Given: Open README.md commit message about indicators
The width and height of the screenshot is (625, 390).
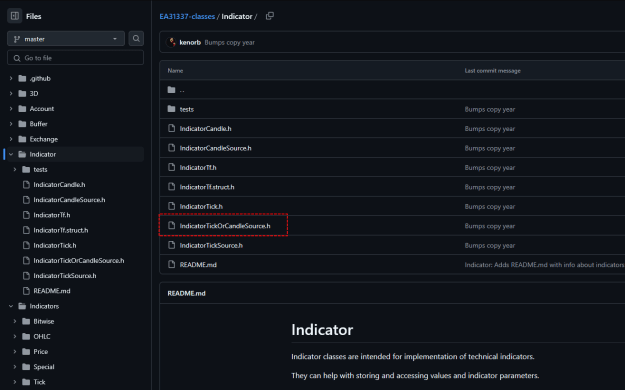Looking at the screenshot, I should [544, 265].
